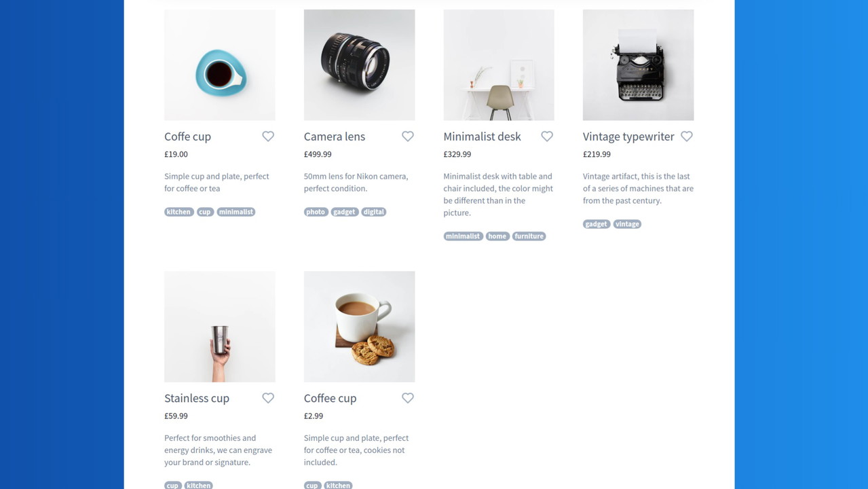Click the 'furniture' tag on Minimalist desk
The image size is (868, 489).
point(529,236)
